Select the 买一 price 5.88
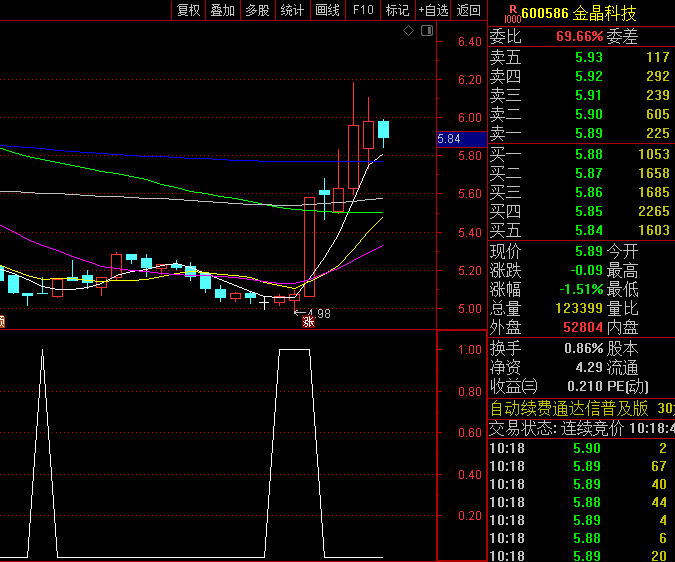675x562 pixels. 588,154
